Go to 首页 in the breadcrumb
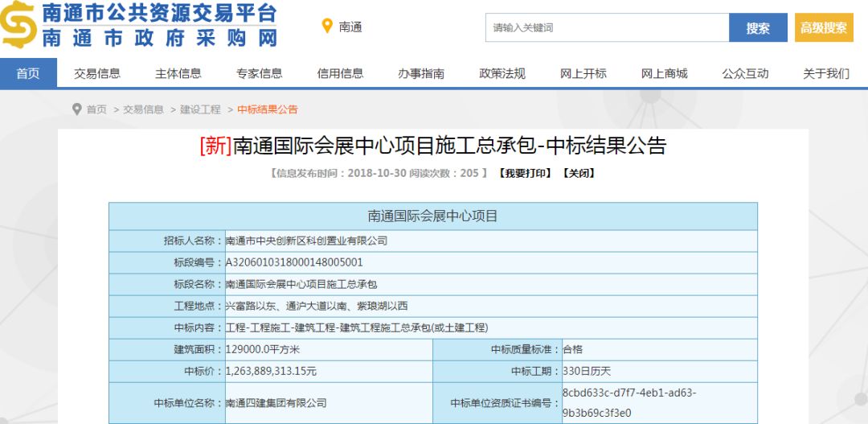Screen dimensions: 868x424 [96, 109]
